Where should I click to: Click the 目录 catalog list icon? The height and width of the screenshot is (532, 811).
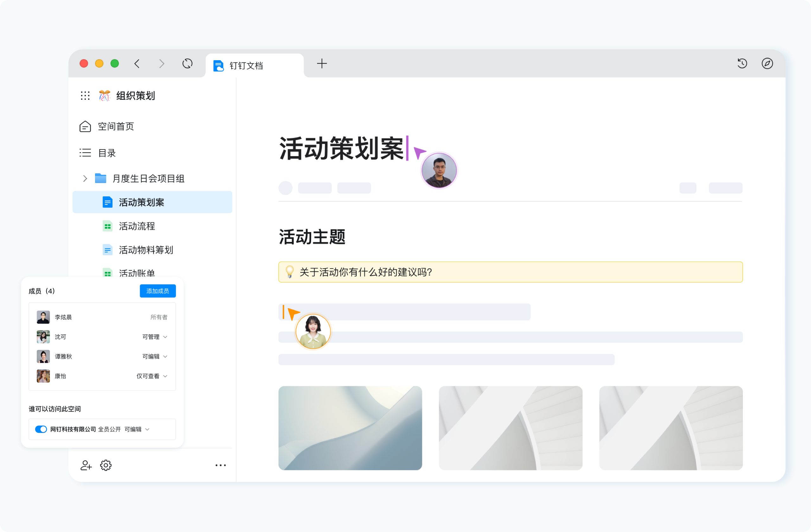click(x=85, y=153)
